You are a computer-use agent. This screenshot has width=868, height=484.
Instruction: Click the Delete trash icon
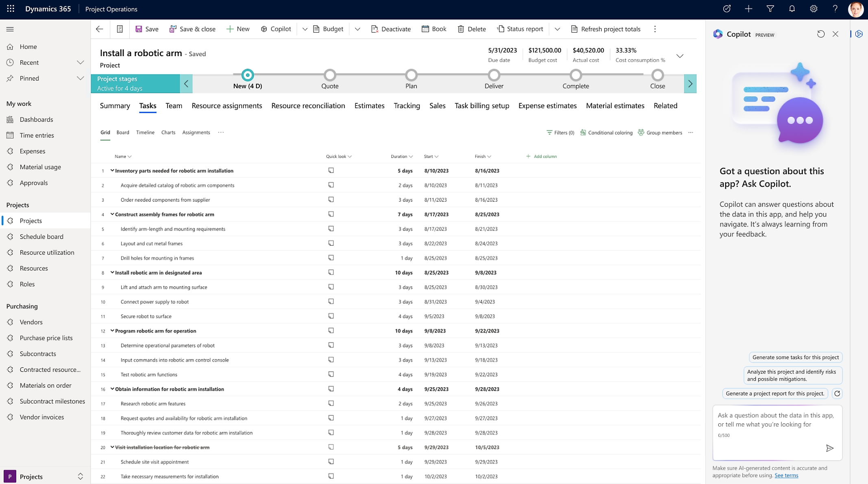(x=461, y=29)
